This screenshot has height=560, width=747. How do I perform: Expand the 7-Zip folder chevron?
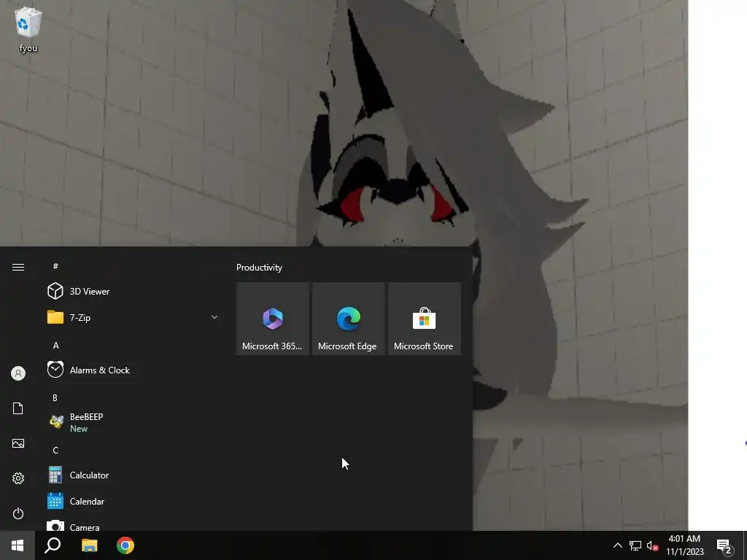coord(214,317)
